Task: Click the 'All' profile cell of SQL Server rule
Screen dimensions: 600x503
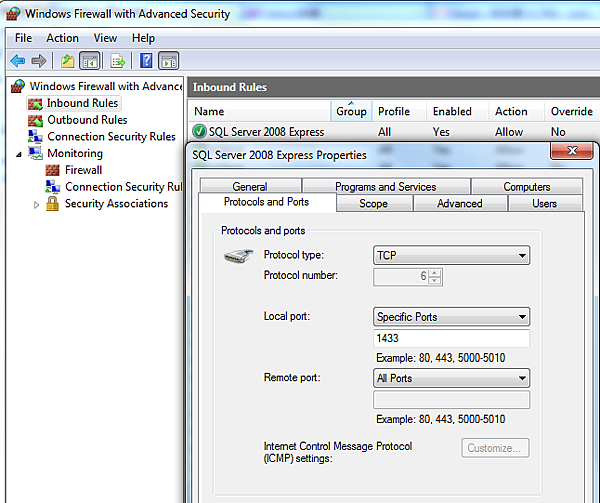Action: [385, 132]
